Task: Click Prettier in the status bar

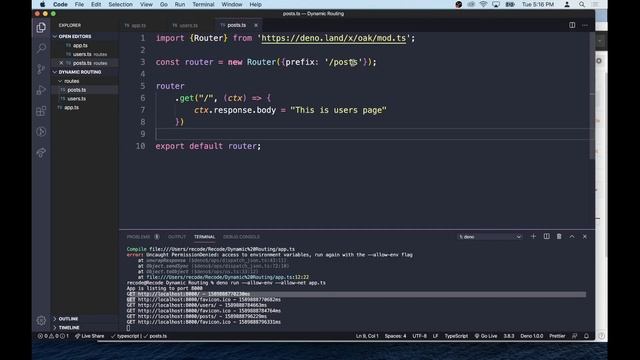Action: pyautogui.click(x=557, y=336)
